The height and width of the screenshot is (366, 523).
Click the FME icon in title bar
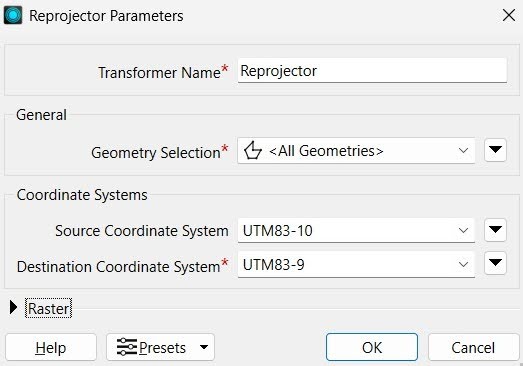13,15
